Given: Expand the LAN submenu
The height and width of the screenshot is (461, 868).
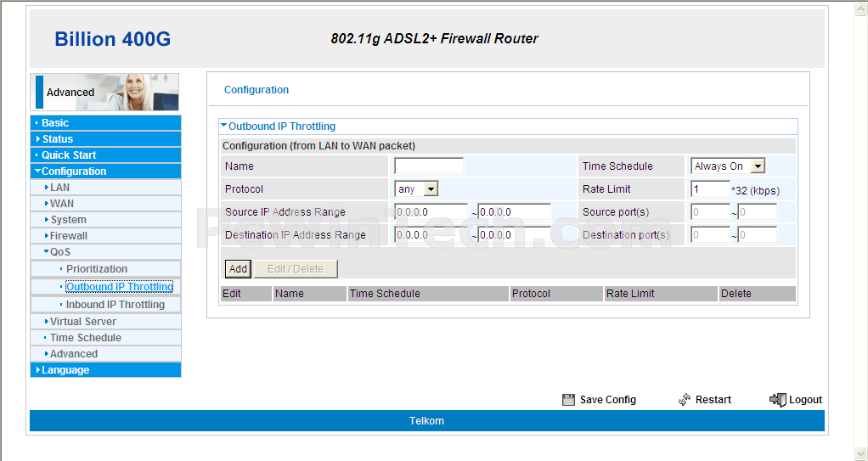Looking at the screenshot, I should 105,188.
